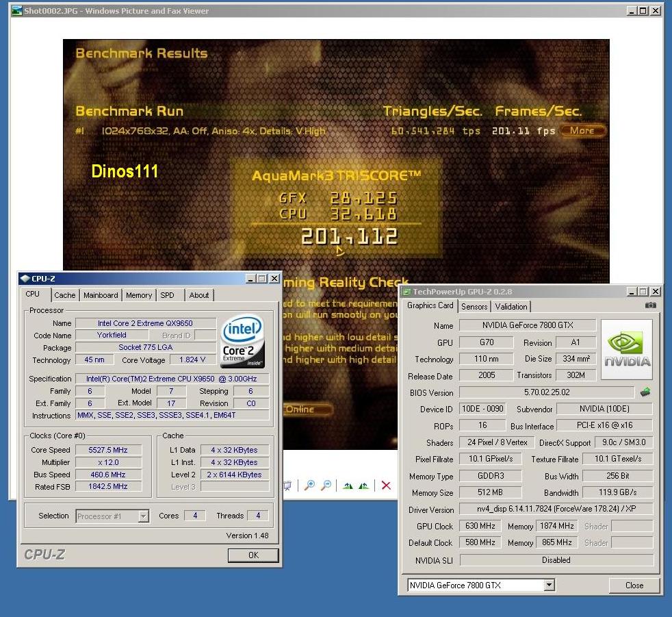Click the processor name Intel Core 2 Extreme QX9650

tap(145, 323)
